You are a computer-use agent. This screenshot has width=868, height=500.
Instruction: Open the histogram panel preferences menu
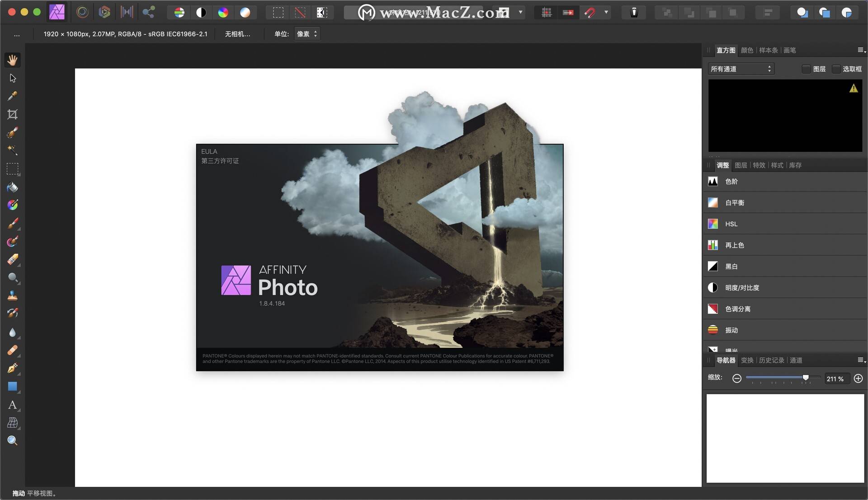coord(861,50)
